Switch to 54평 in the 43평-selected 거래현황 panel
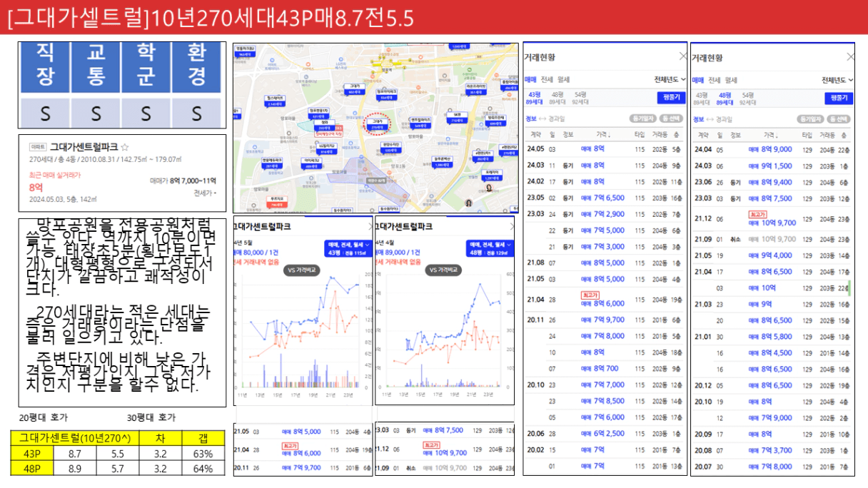This screenshot has width=868, height=488. click(x=580, y=98)
